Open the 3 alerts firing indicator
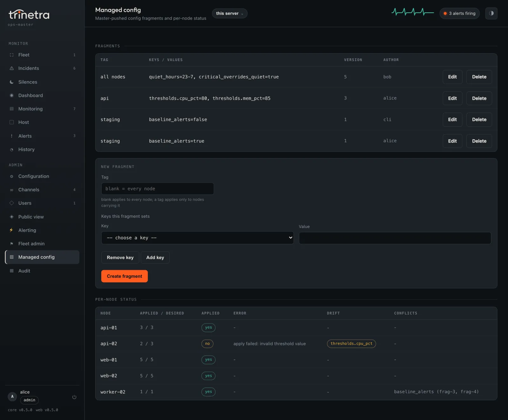Viewport: 508px width, 420px height. [x=459, y=13]
